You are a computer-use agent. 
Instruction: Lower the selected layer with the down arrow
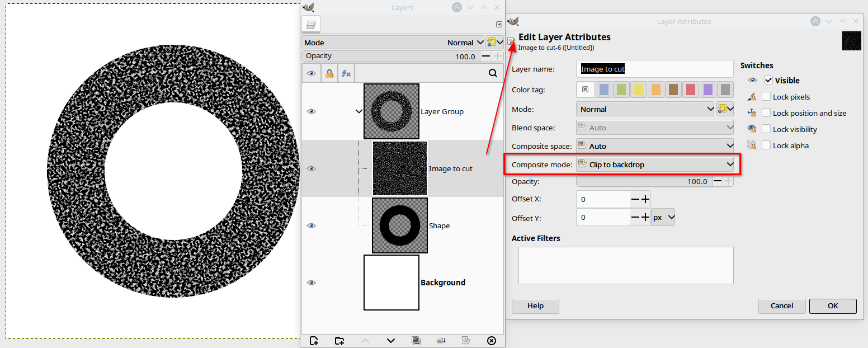(x=390, y=341)
